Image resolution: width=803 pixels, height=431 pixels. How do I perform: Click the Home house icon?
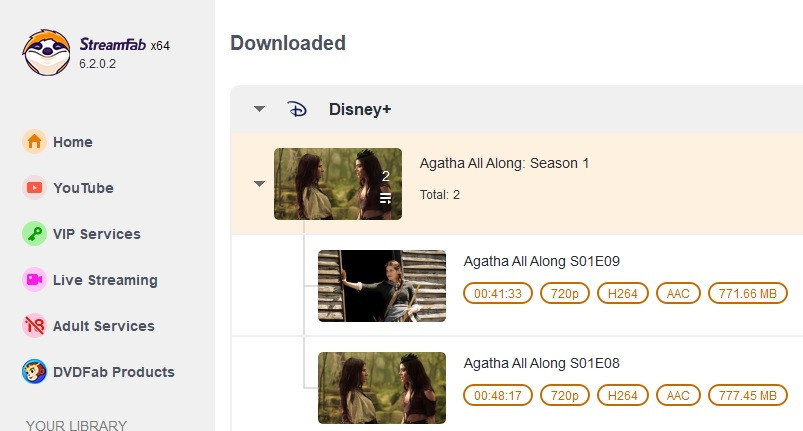[x=34, y=142]
